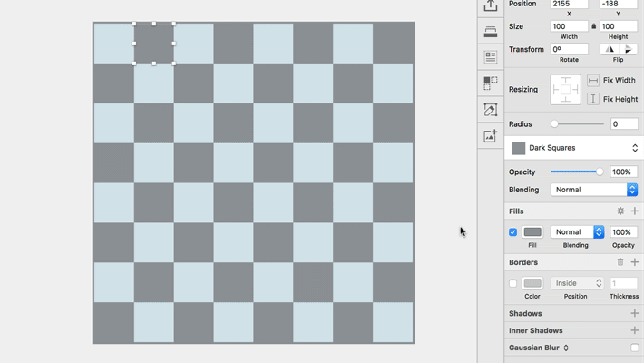Click the flip vertical button

pyautogui.click(x=629, y=49)
